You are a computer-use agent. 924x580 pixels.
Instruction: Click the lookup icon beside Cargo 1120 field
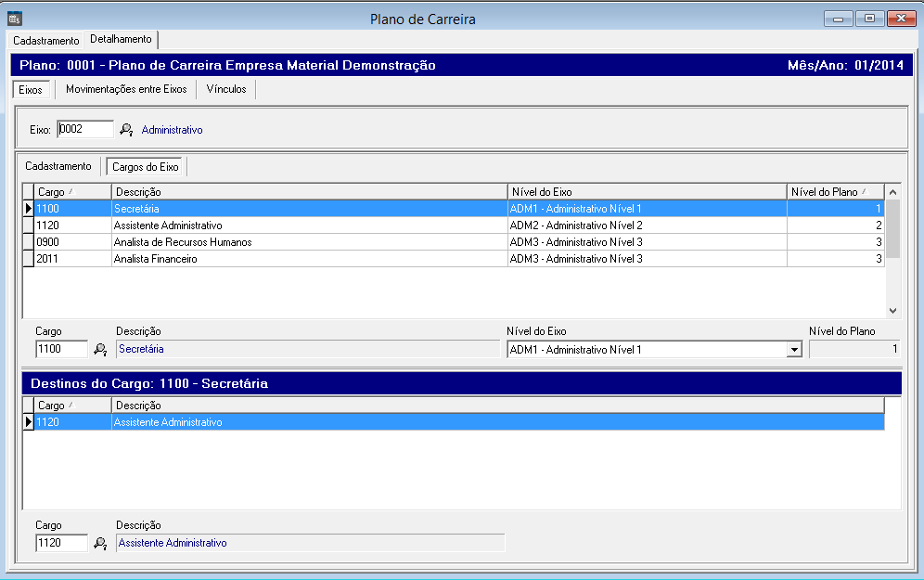pyautogui.click(x=101, y=543)
